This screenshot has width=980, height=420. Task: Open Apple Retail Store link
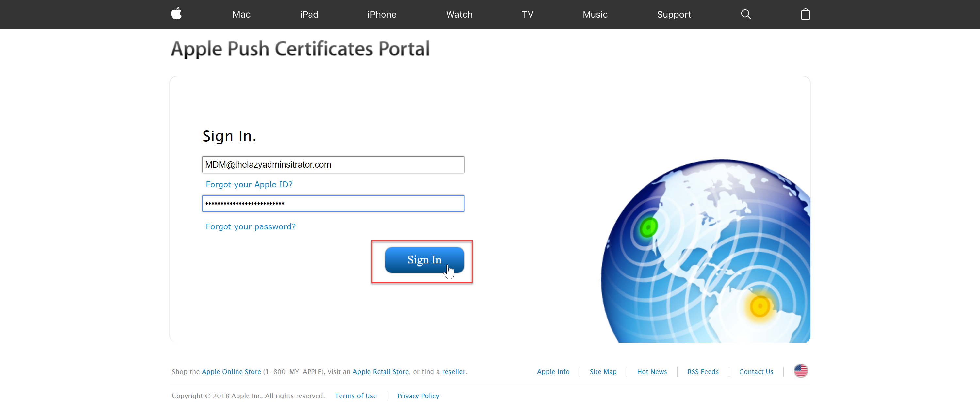coord(381,372)
